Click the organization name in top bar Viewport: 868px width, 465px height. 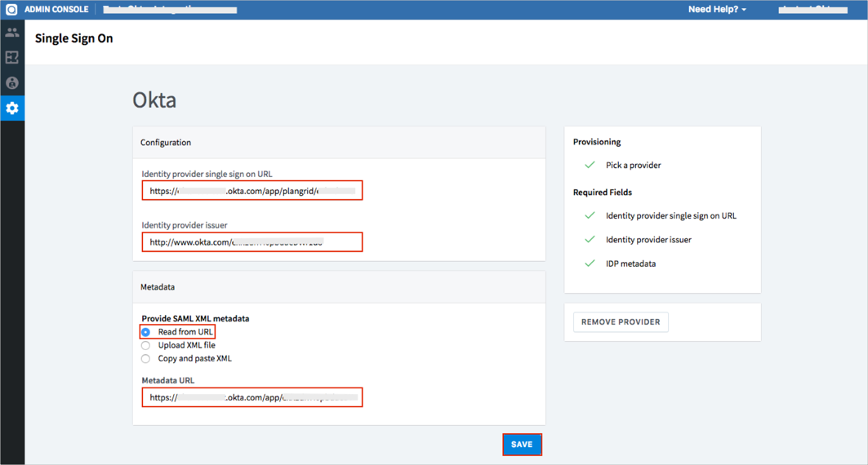[x=170, y=10]
